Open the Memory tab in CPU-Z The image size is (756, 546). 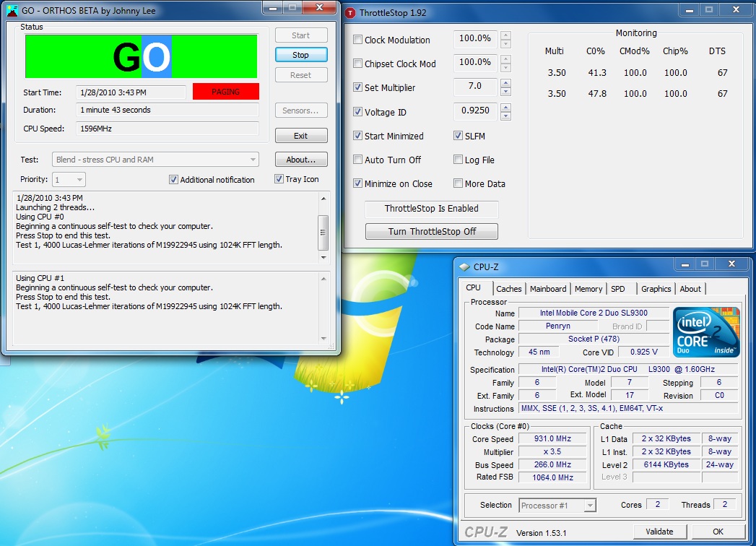click(x=588, y=289)
